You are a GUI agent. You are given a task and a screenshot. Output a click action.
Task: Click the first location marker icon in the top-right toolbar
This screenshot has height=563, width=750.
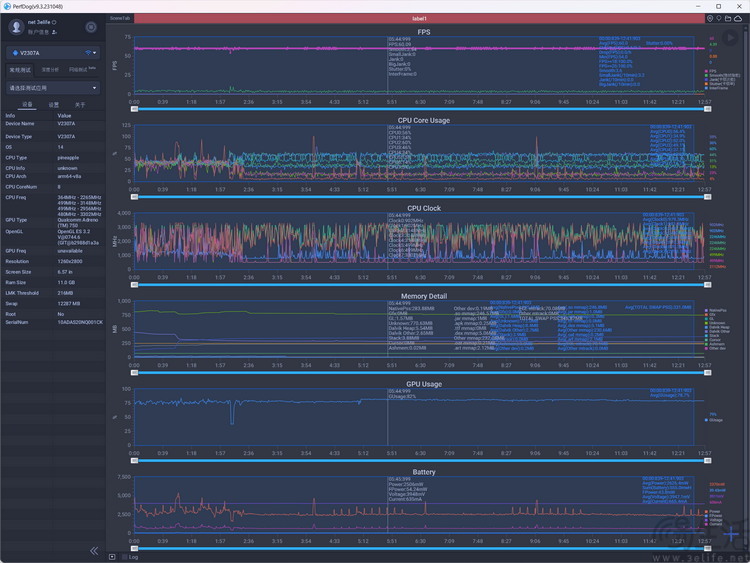(x=710, y=18)
